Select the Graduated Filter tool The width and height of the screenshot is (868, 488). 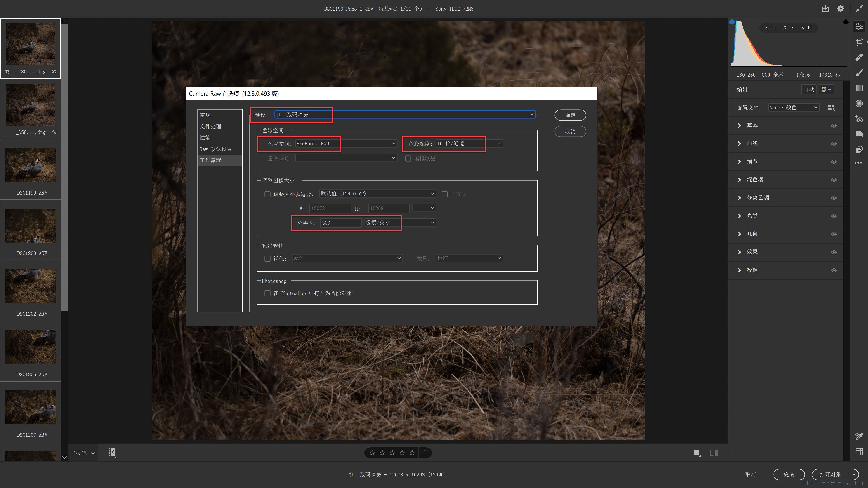[859, 88]
